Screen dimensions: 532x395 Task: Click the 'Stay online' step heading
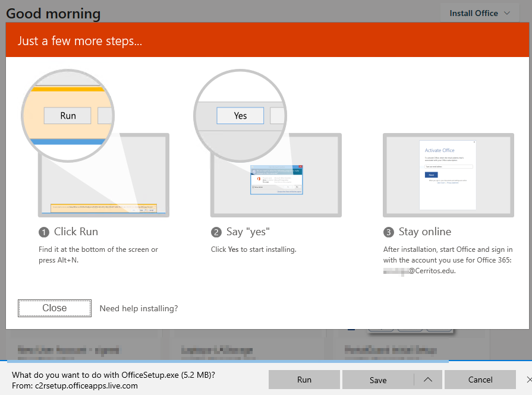[425, 232]
